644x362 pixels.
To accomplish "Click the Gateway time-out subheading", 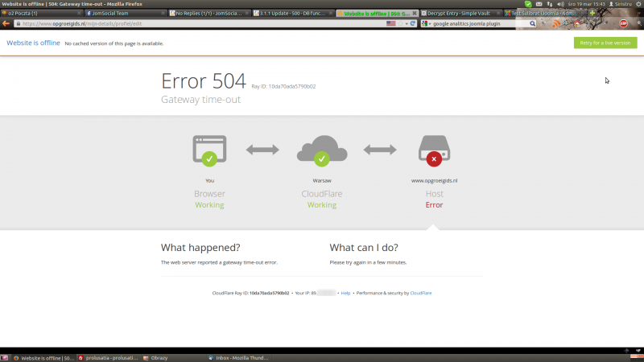I will (x=200, y=99).
